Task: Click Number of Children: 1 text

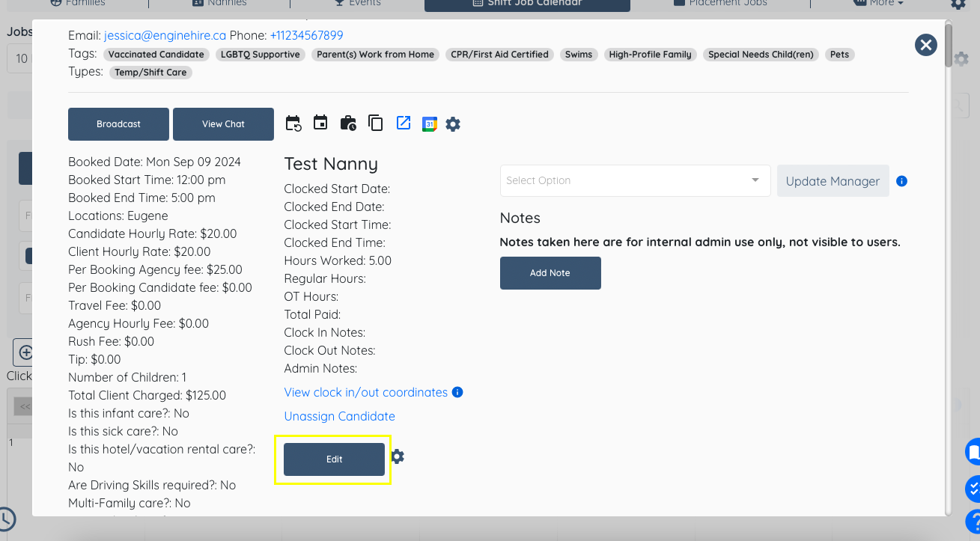Action: [x=127, y=377]
